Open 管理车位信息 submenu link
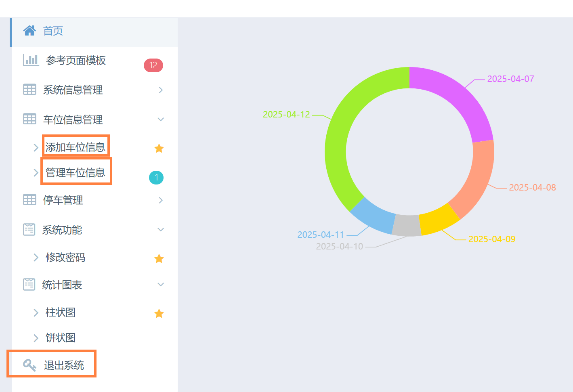573x392 pixels. coord(76,173)
